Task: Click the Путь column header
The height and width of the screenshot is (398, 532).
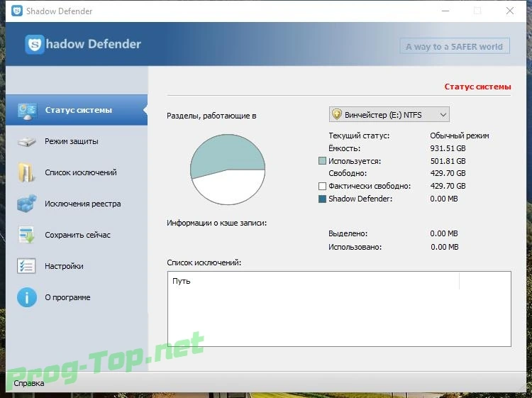Action: tap(313, 281)
